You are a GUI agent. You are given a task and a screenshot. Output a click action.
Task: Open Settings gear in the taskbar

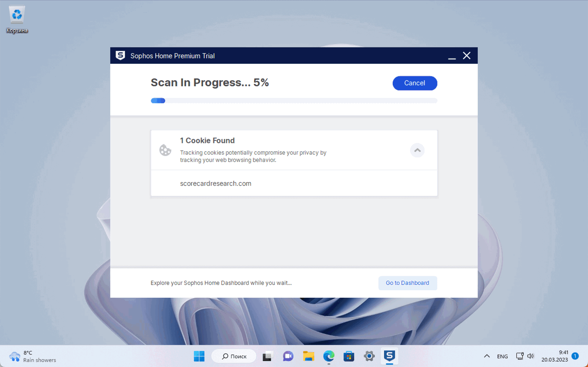[369, 356]
